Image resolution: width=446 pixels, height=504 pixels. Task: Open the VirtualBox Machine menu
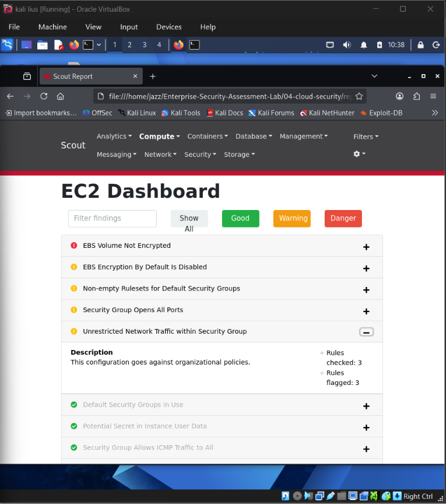[52, 27]
